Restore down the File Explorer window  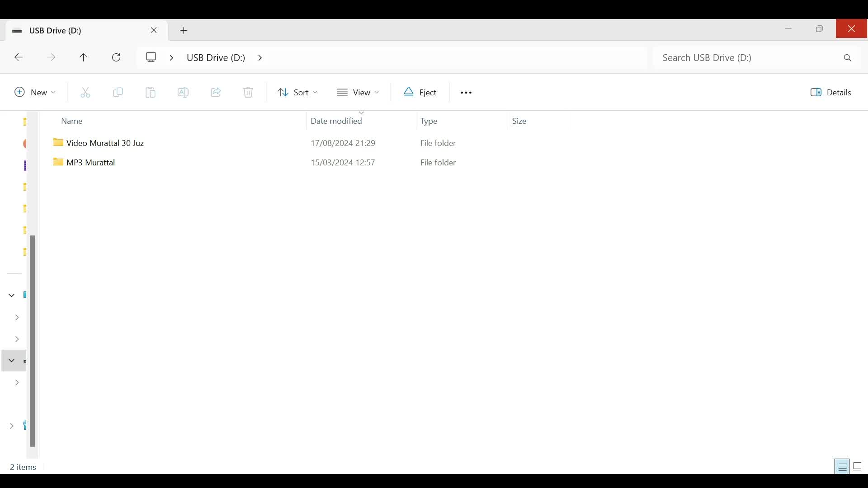820,29
